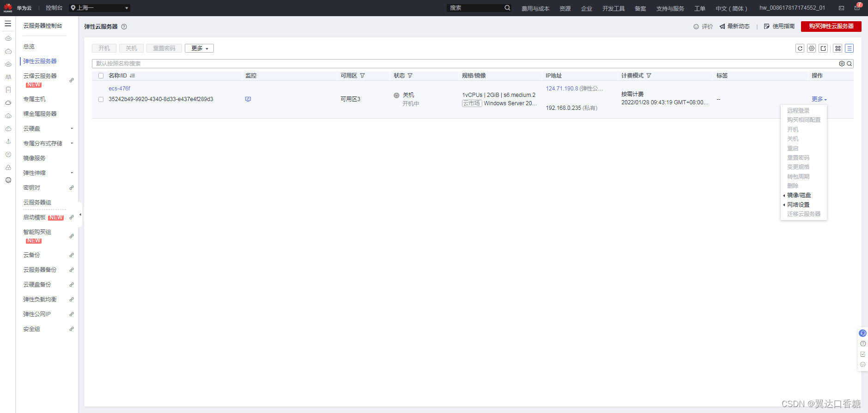Click the search magnifier in top bar
The width and height of the screenshot is (868, 413).
click(x=507, y=8)
